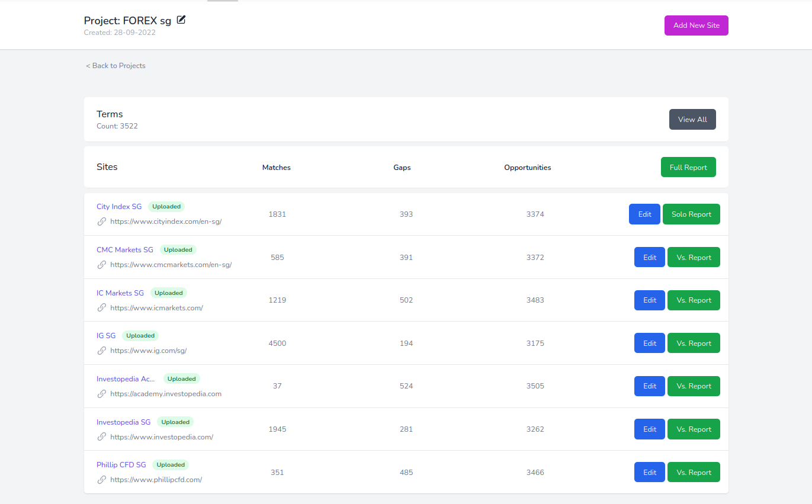Click link icon next to phillipcfd.com URL
Viewport: 812px width, 504px height.
coord(102,480)
